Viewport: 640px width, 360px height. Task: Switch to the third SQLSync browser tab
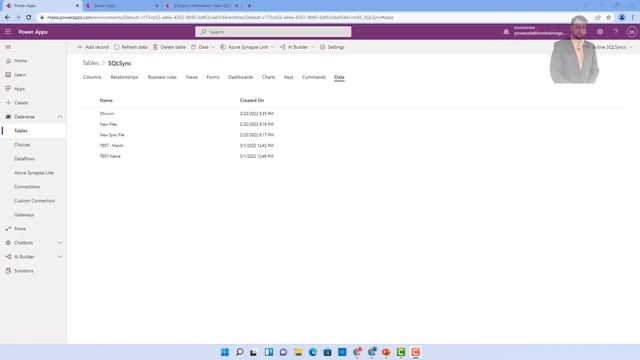pyautogui.click(x=201, y=6)
